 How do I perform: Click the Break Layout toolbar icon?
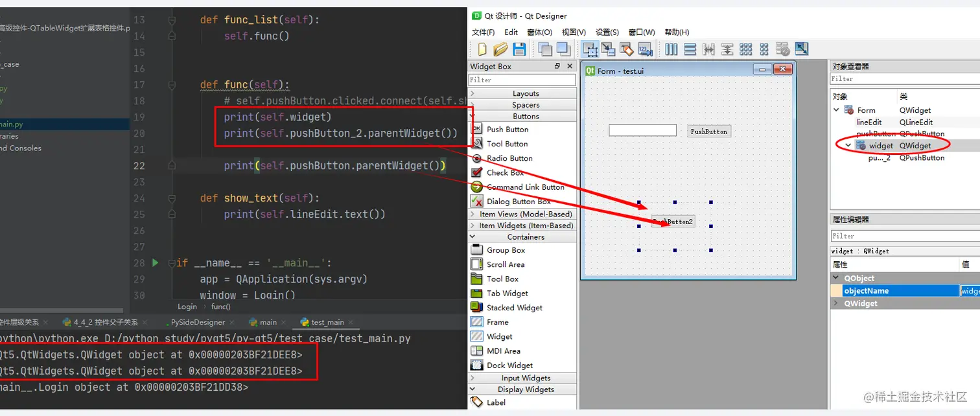click(783, 49)
